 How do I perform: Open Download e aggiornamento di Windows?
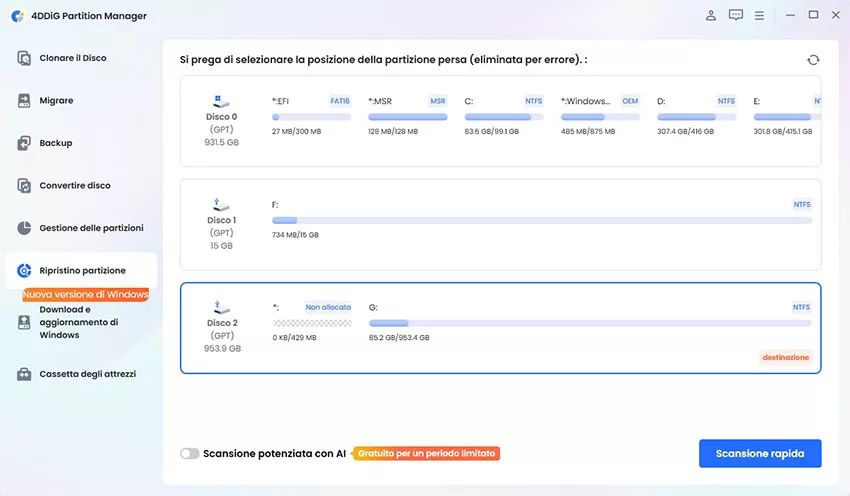pyautogui.click(x=79, y=322)
